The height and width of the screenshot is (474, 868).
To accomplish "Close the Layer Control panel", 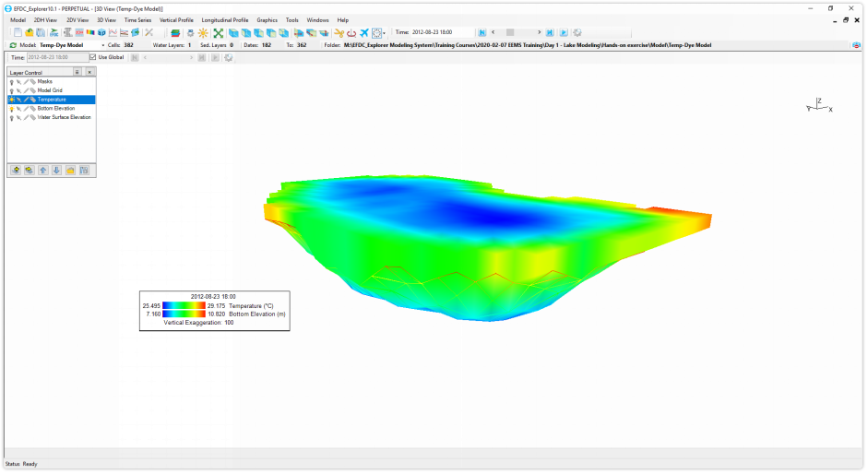I will [x=89, y=72].
